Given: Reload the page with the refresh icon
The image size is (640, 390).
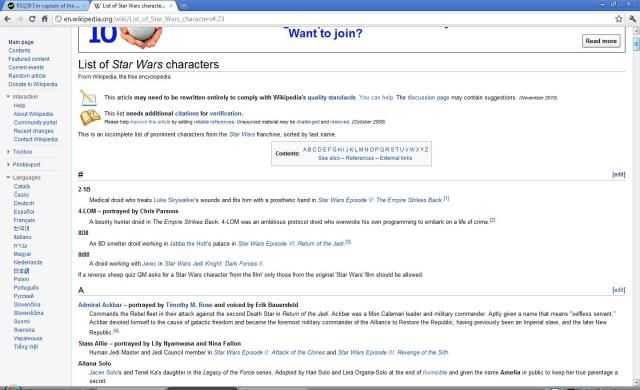Looking at the screenshot, I should pyautogui.click(x=32, y=19).
